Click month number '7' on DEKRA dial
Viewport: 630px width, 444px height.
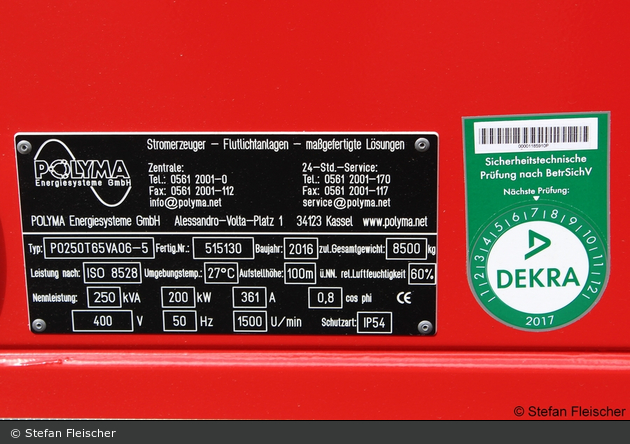coord(534,213)
